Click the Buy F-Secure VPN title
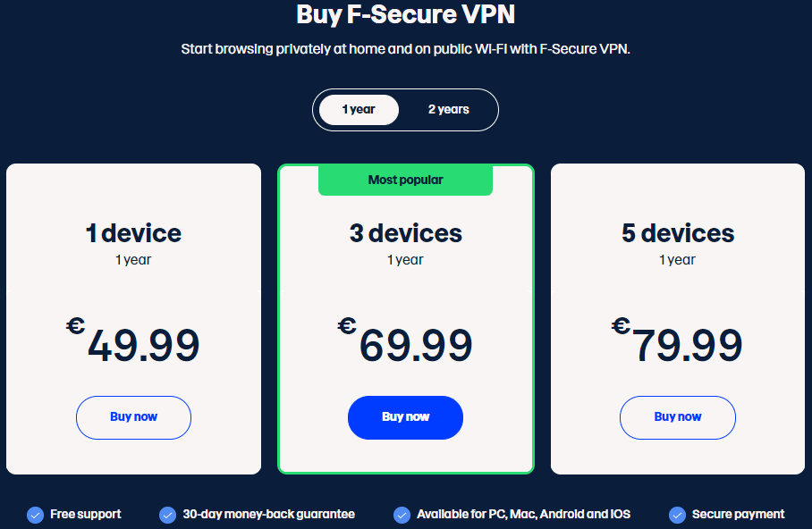 click(x=405, y=14)
